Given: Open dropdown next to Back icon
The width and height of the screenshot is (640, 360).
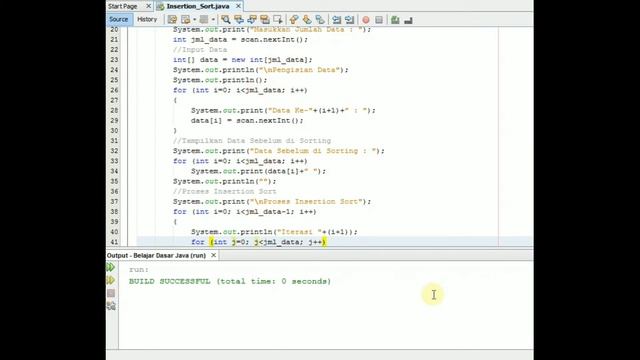Looking at the screenshot, I should 194,20.
